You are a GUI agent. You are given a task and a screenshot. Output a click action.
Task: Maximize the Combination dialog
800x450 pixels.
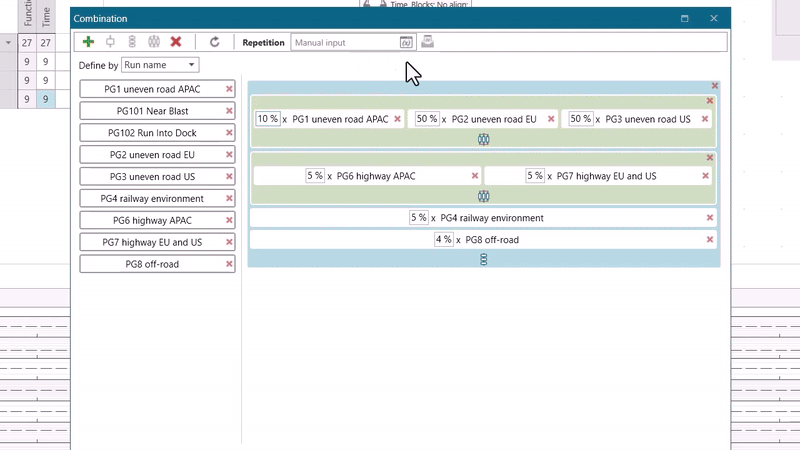pyautogui.click(x=685, y=18)
